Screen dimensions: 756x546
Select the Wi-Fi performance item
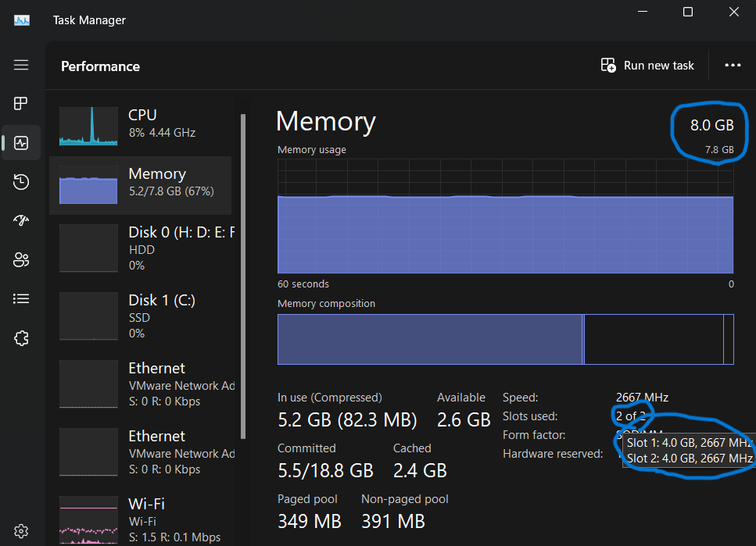[x=145, y=519]
